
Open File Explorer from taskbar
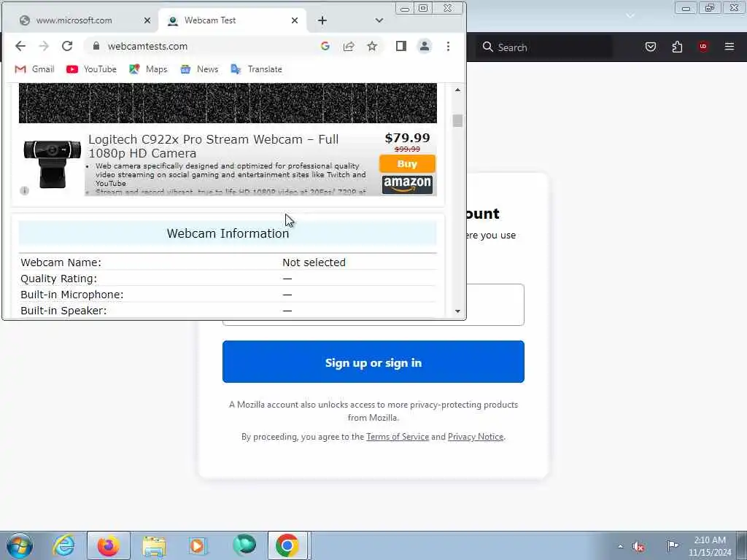click(x=153, y=545)
